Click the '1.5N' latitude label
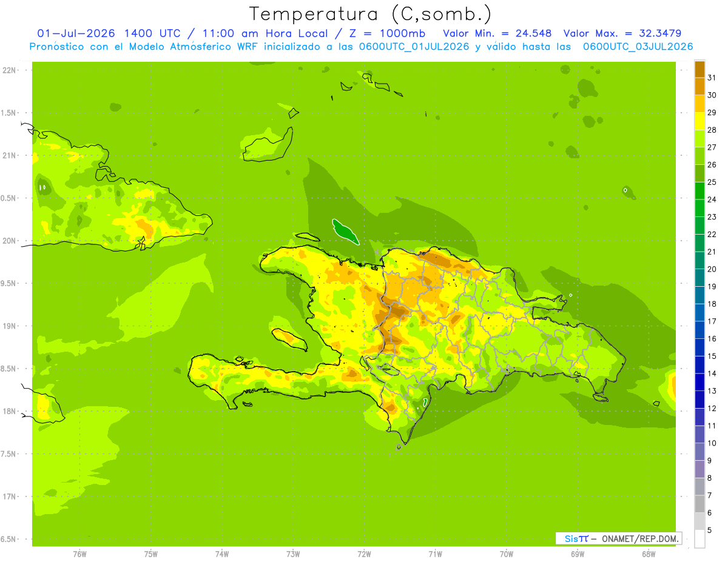The width and height of the screenshot is (728, 562). (9, 113)
